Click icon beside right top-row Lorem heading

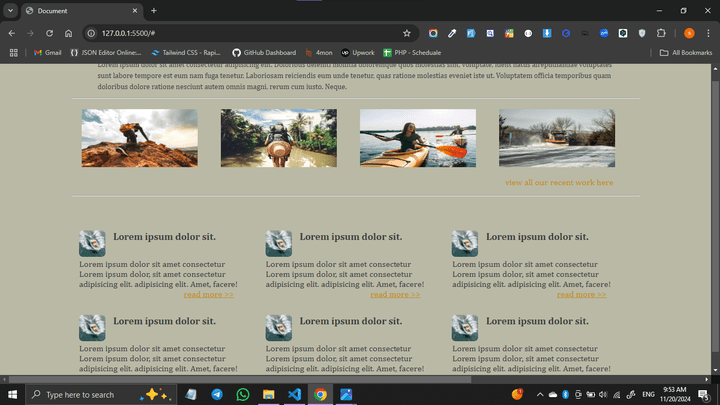(x=465, y=243)
